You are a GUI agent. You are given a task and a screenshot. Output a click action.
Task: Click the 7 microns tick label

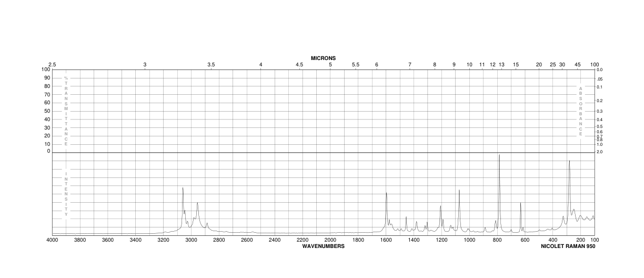[x=410, y=65]
